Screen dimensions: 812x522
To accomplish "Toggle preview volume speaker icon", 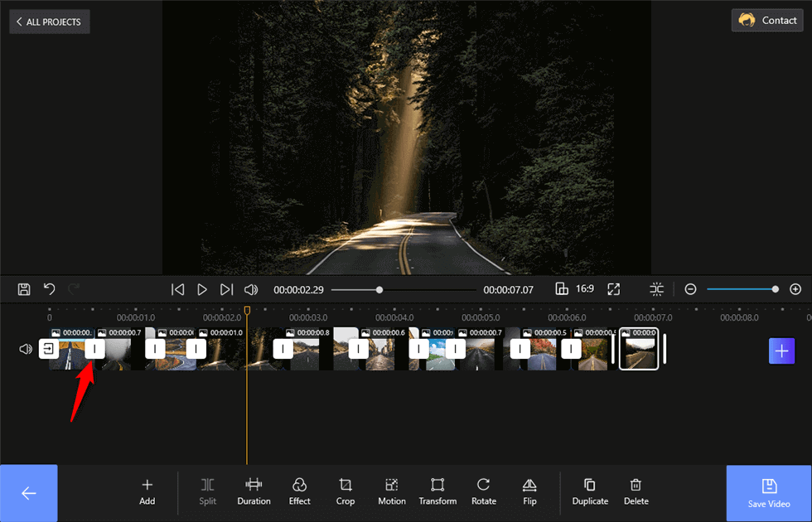I will pyautogui.click(x=251, y=289).
